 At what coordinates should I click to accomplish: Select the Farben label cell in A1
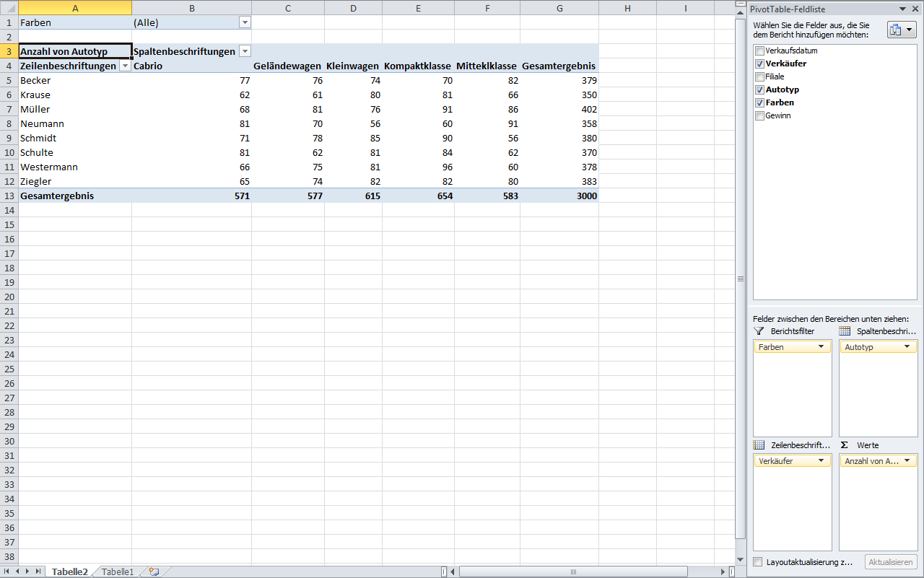(x=75, y=22)
